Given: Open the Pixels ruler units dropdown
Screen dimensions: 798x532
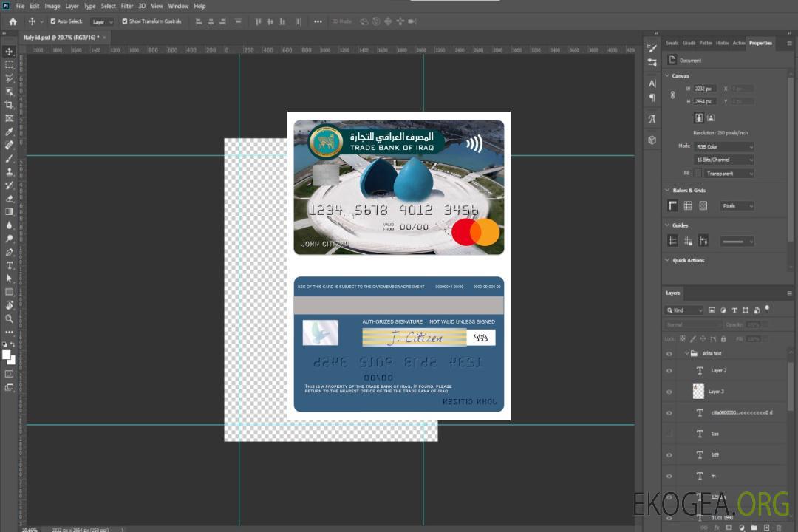Looking at the screenshot, I should pyautogui.click(x=737, y=205).
